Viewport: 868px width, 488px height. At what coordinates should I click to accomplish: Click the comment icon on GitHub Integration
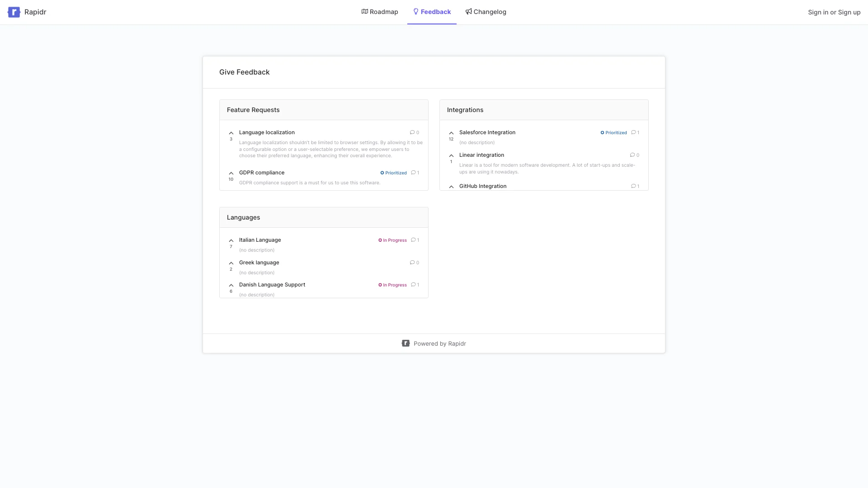[633, 186]
